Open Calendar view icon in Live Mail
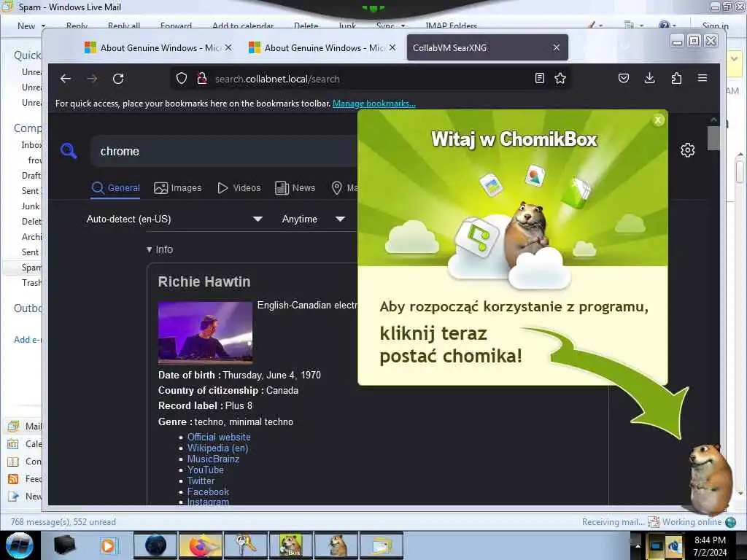 [x=13, y=444]
